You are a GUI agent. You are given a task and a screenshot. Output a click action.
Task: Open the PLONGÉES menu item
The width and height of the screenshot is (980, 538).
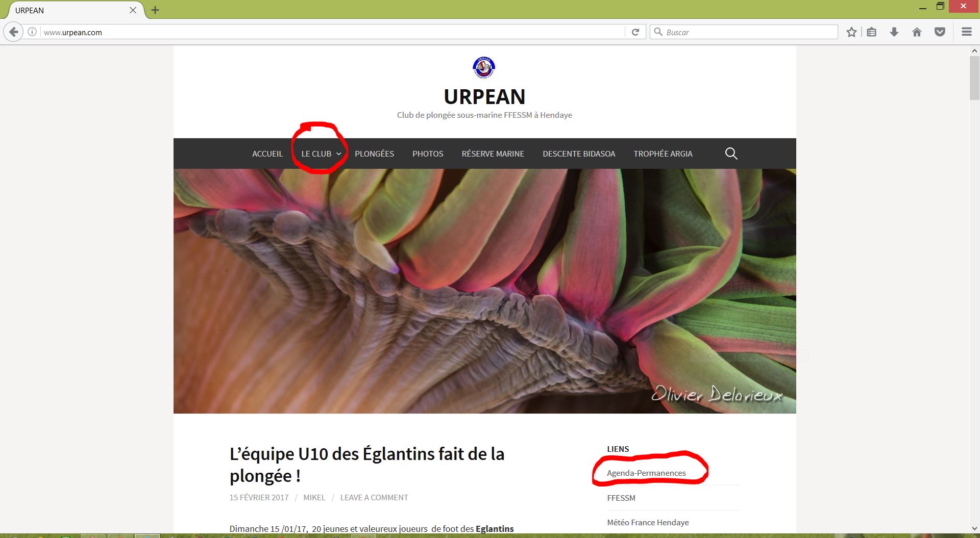tap(374, 153)
